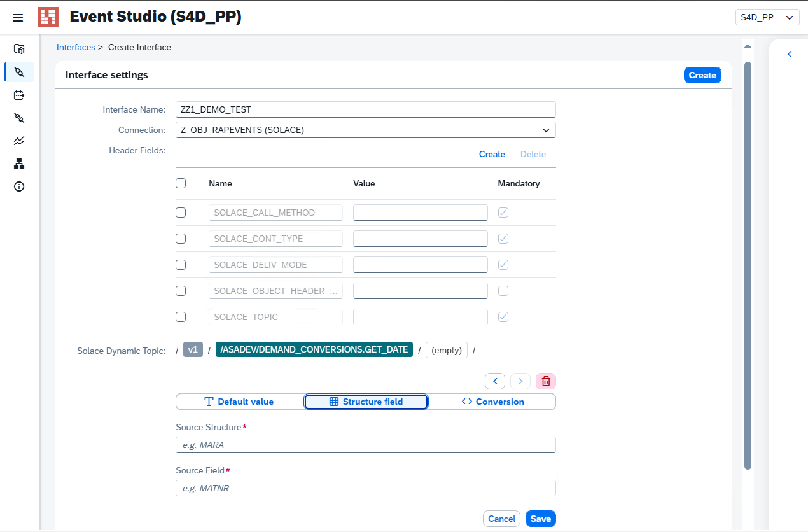808x532 pixels.
Task: Select the SOLACE_TOPIC row checkbox
Action: [x=181, y=317]
